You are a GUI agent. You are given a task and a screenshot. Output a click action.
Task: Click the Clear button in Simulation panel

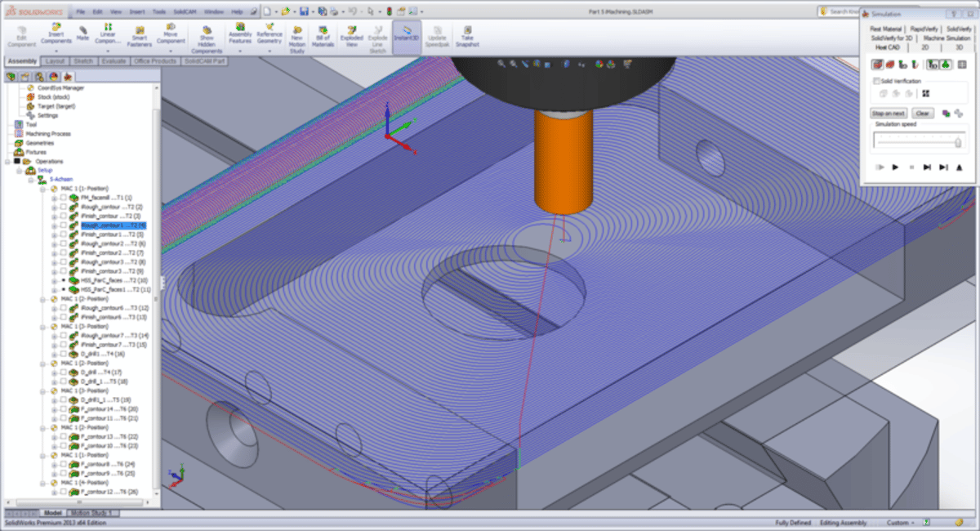click(922, 114)
